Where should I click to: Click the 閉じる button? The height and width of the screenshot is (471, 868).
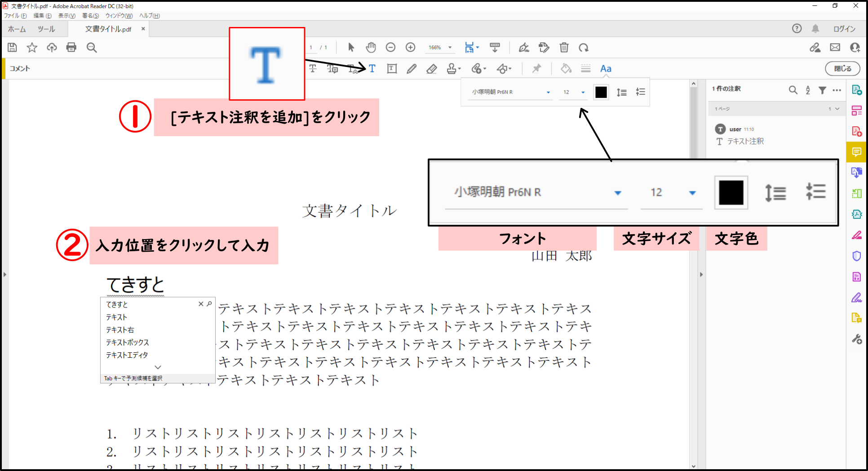pyautogui.click(x=842, y=69)
